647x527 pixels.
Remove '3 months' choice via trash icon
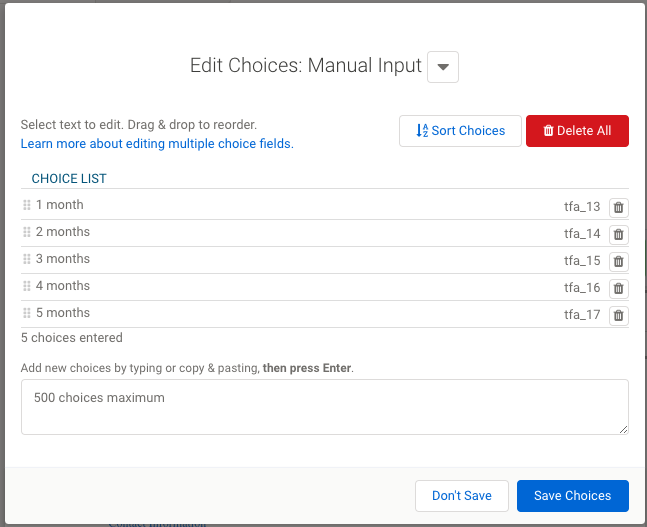point(619,261)
